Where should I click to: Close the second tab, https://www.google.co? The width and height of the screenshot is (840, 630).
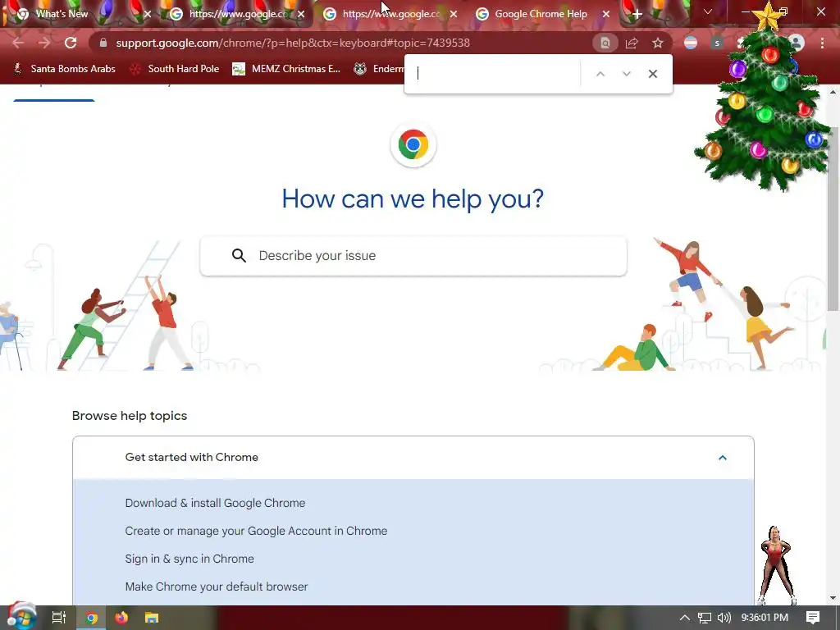click(x=301, y=14)
